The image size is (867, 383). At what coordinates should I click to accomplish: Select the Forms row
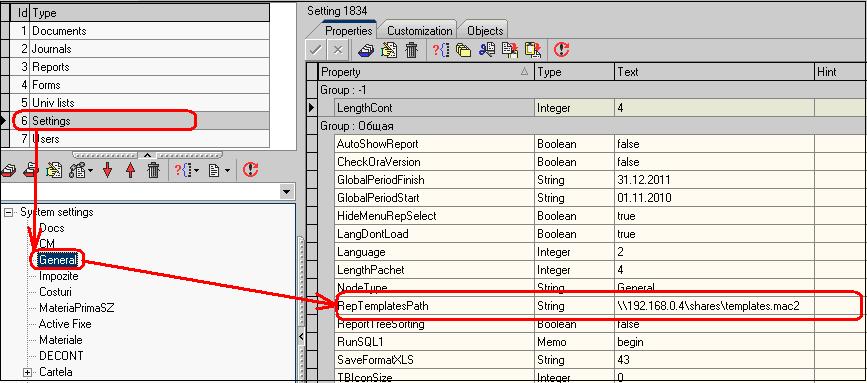135,85
